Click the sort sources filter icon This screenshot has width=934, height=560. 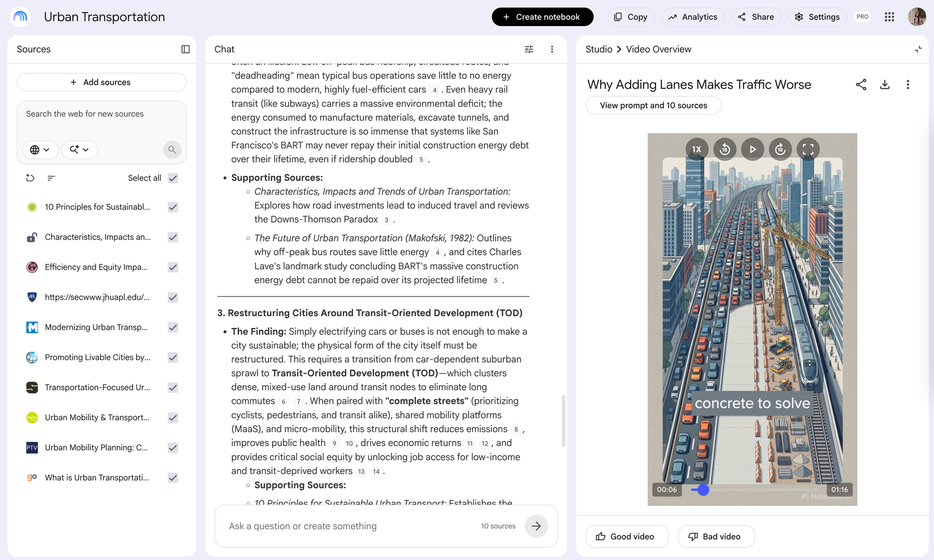[x=51, y=178]
